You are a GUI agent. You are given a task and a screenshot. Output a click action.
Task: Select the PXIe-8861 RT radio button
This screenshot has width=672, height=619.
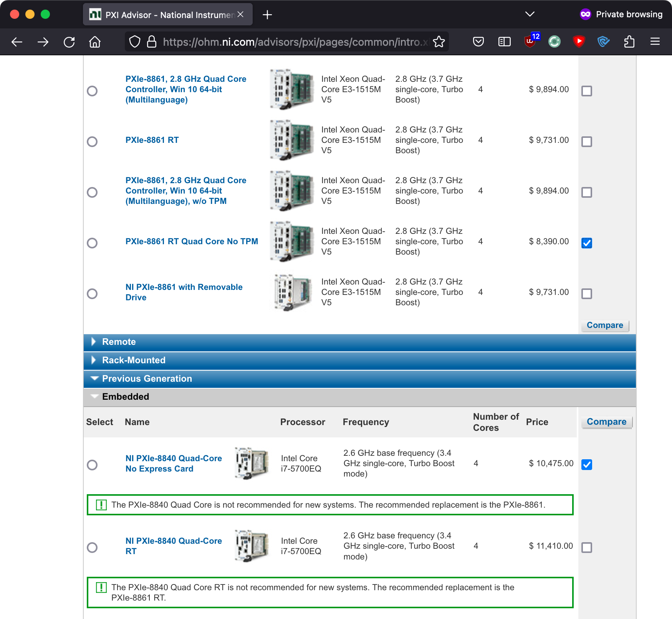(x=92, y=142)
